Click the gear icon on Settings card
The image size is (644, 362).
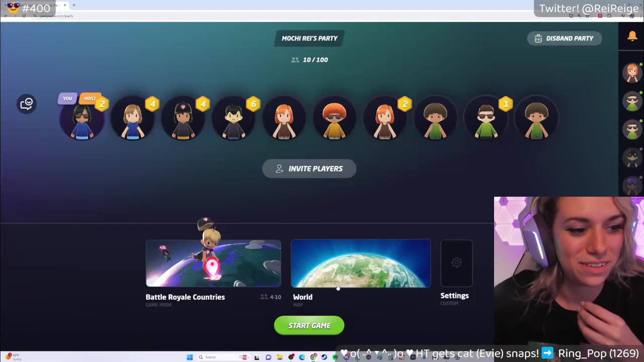(x=457, y=262)
